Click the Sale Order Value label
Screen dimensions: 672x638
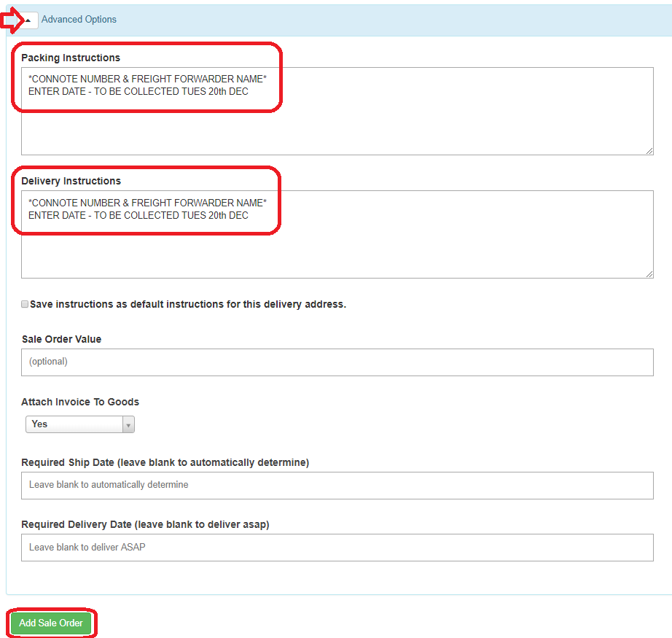click(x=62, y=339)
